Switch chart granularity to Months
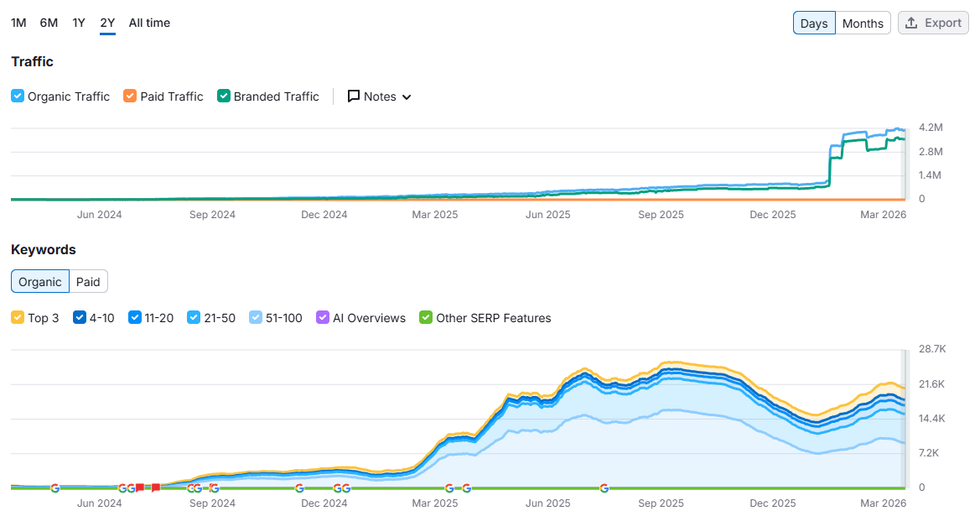This screenshot has width=980, height=516. 863,23
